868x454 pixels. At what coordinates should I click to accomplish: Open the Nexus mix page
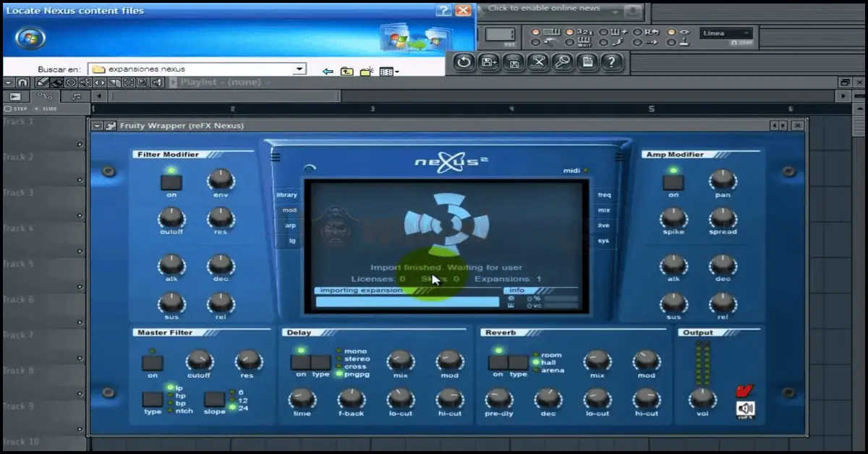(603, 210)
